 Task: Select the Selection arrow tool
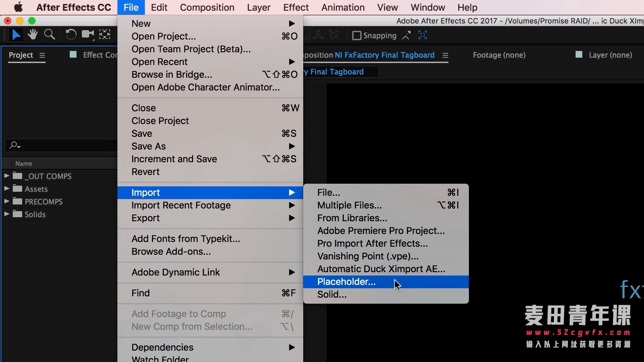16,35
